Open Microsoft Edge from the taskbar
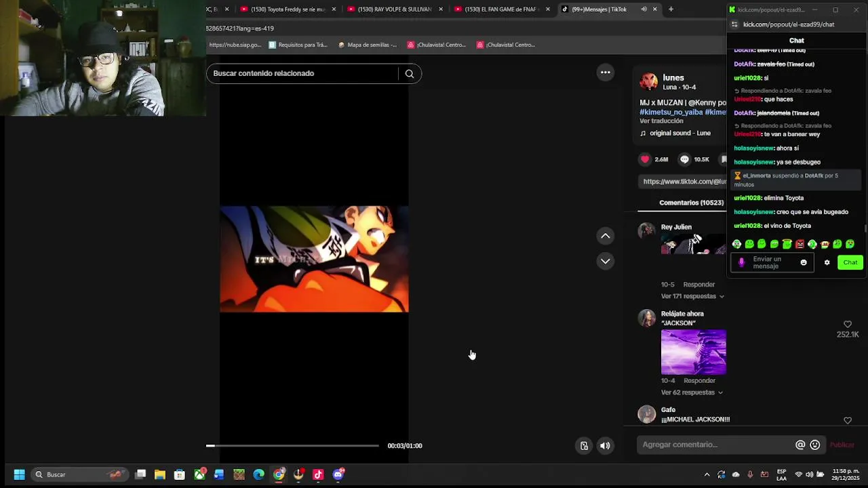This screenshot has width=868, height=488. pos(259,474)
